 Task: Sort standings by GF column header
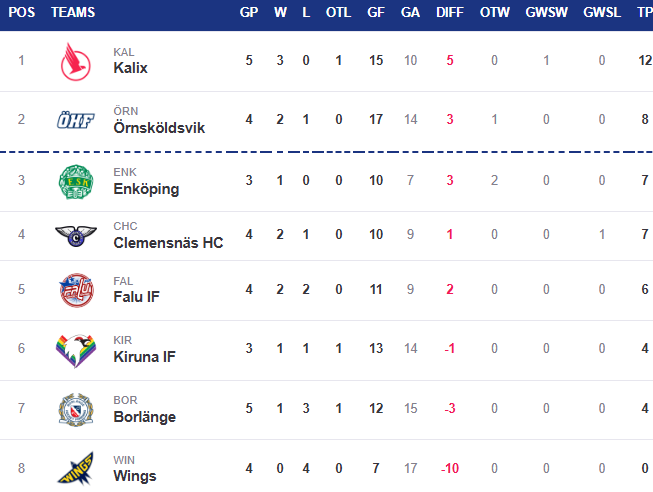[x=376, y=12]
